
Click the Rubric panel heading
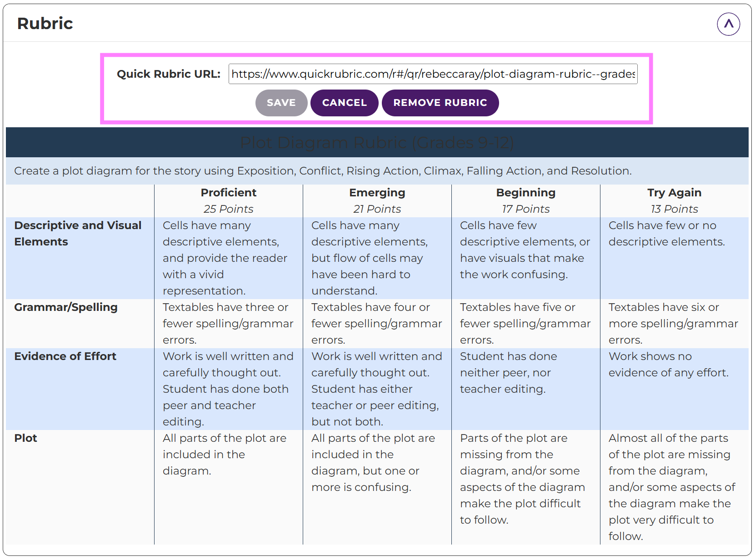click(45, 24)
